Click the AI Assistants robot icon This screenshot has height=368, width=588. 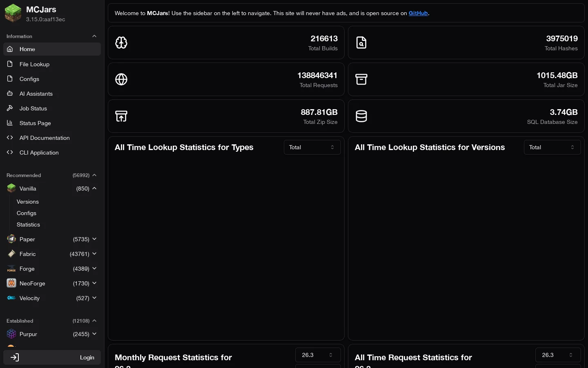(x=10, y=94)
